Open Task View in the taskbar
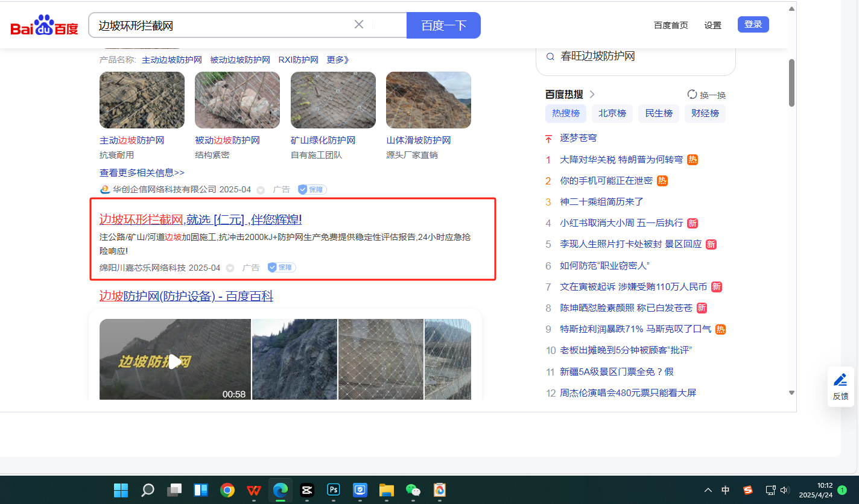Image resolution: width=859 pixels, height=504 pixels. click(174, 490)
